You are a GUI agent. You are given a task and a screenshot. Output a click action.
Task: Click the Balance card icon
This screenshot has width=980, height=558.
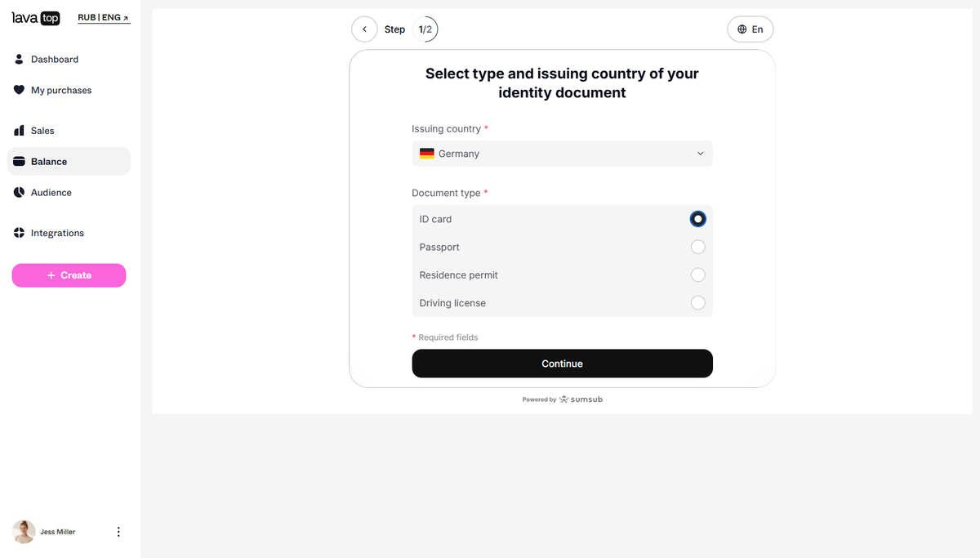tap(20, 162)
